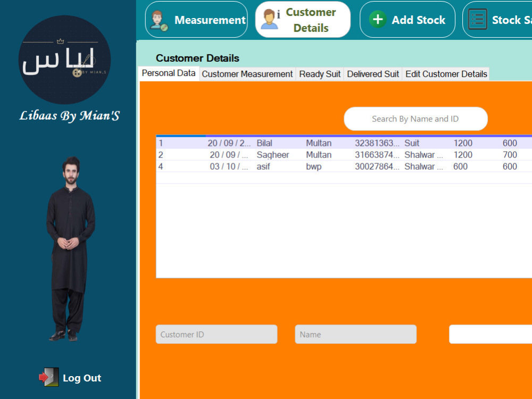The height and width of the screenshot is (399, 532).
Task: Click the Customer ID input field
Action: click(x=217, y=334)
